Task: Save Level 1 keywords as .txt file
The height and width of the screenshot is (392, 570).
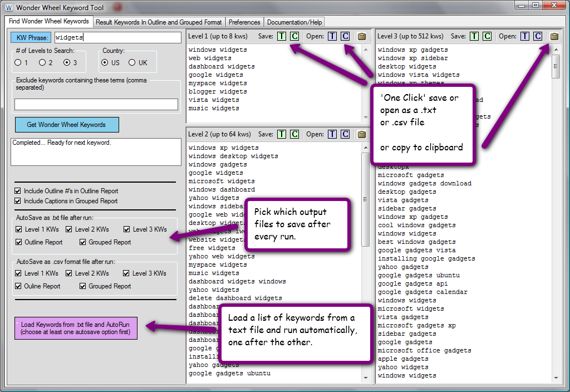Action: [x=282, y=36]
